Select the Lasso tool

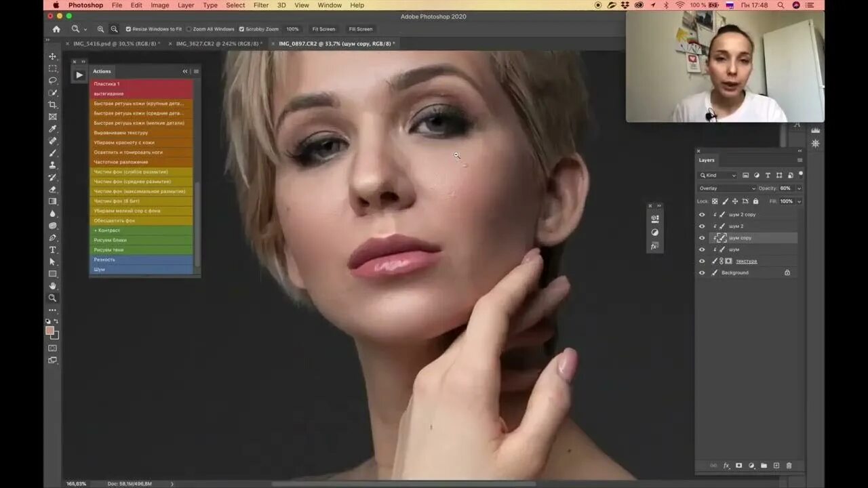click(52, 81)
